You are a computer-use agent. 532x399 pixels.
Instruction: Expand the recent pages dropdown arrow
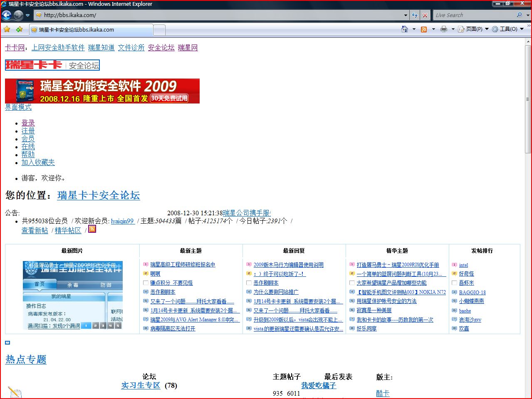(27, 15)
